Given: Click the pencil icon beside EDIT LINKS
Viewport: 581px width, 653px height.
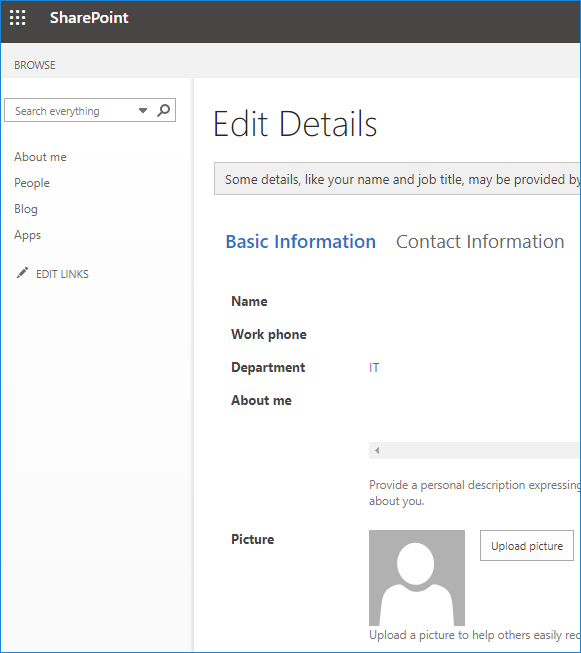Looking at the screenshot, I should pos(22,273).
